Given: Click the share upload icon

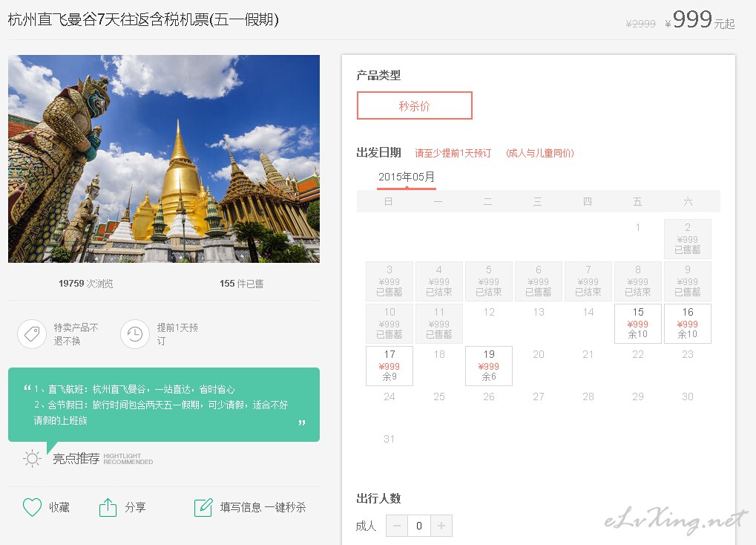Looking at the screenshot, I should 108,507.
